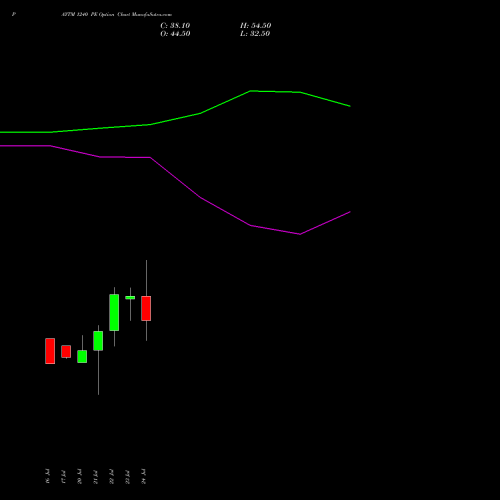Click the close price label C: 38.10
This screenshot has height=500, width=500.
tap(175, 26)
